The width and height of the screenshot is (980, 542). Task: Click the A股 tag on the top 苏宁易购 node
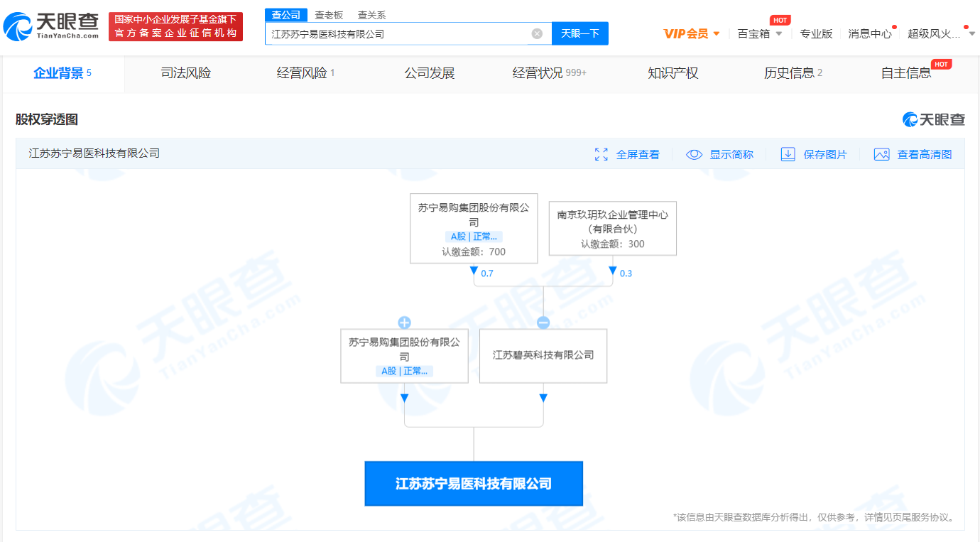point(474,237)
